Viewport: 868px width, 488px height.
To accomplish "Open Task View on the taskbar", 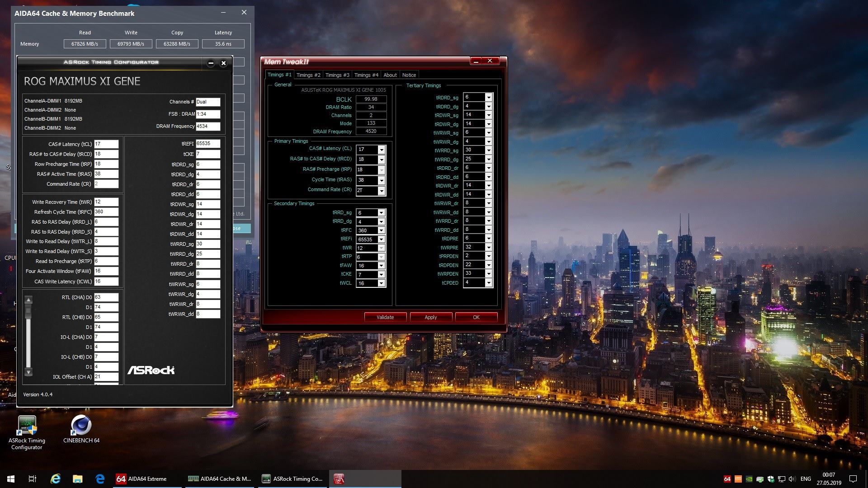I will [33, 479].
